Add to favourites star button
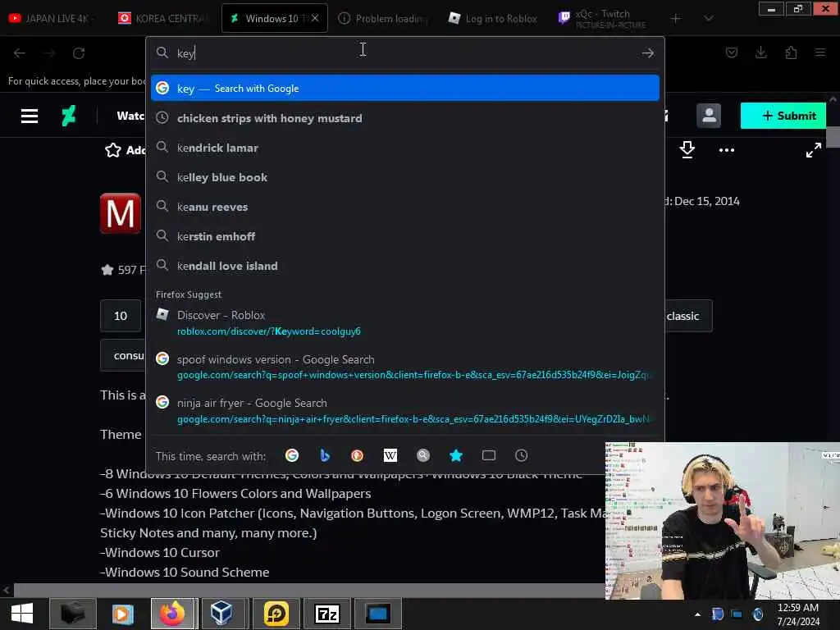Viewport: 840px width, 630px height. tap(125, 150)
